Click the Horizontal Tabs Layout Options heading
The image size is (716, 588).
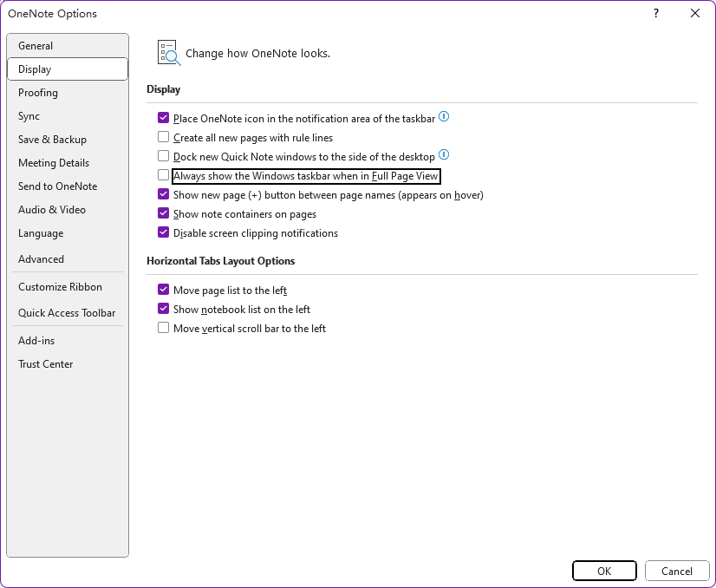220,261
